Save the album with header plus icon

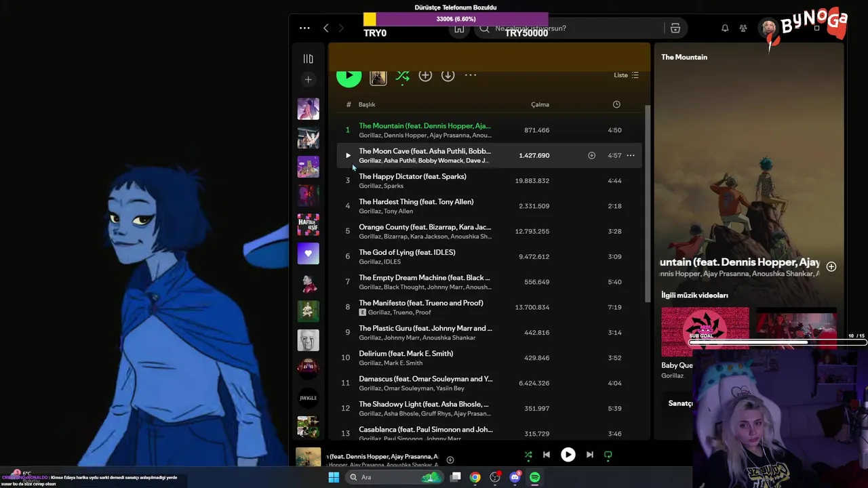(425, 75)
